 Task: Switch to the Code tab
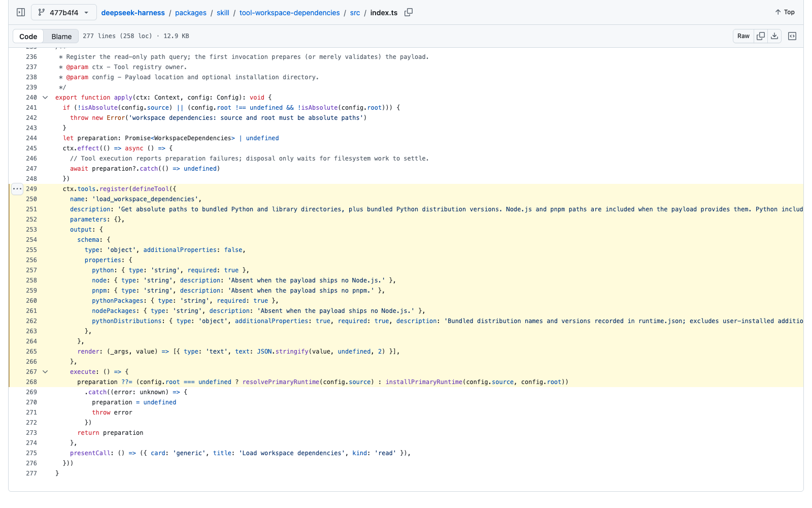point(28,36)
